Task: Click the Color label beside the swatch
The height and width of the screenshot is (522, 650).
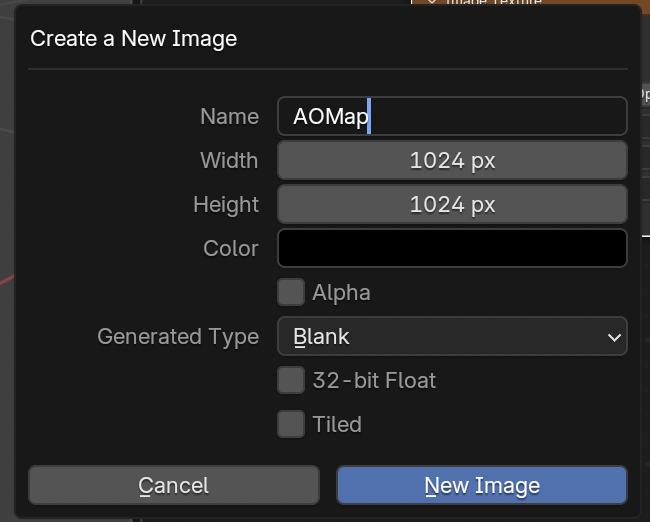Action: pos(231,248)
